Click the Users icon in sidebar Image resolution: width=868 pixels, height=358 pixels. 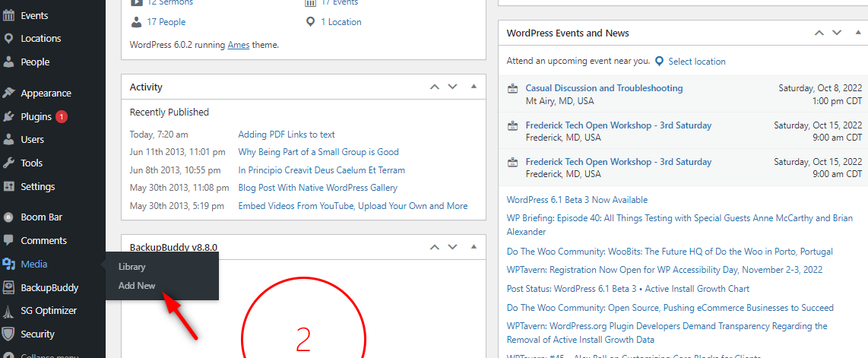point(8,139)
